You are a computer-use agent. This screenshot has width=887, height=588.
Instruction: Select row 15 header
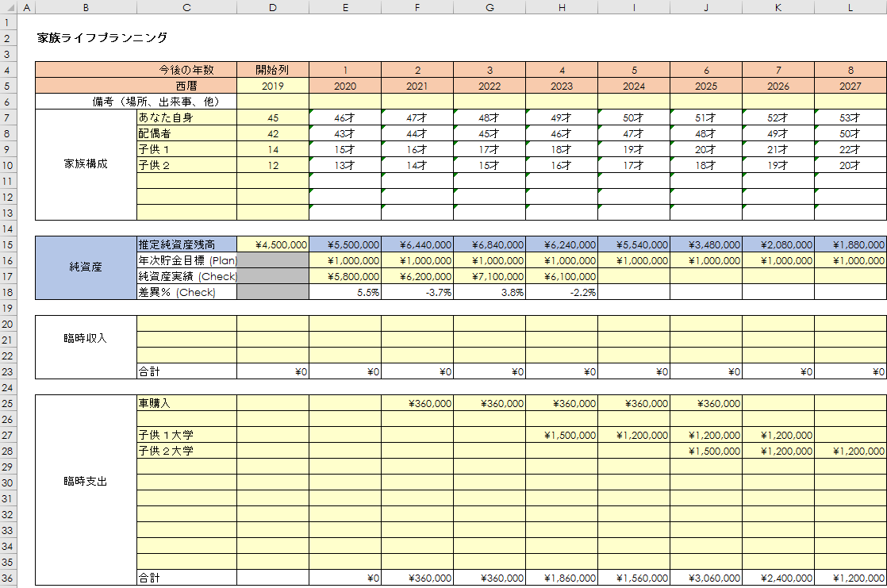(8, 244)
